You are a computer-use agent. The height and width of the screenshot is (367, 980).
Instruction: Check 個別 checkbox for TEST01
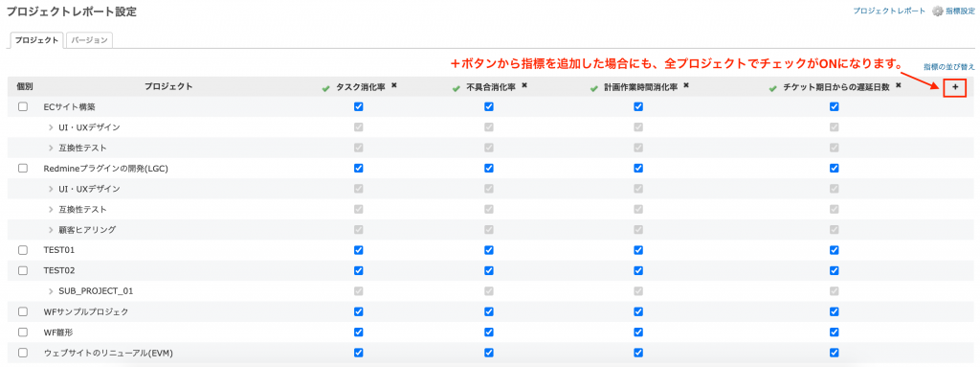[x=23, y=250]
